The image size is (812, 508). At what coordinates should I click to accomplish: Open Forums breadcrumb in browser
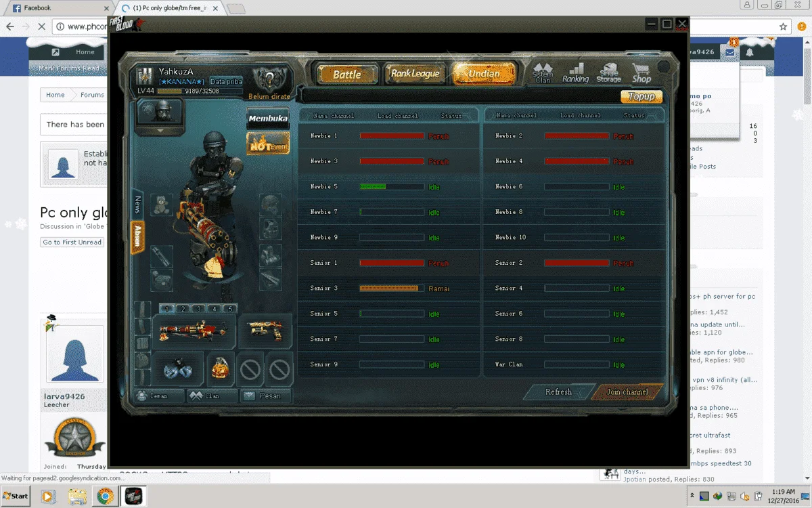pyautogui.click(x=92, y=95)
